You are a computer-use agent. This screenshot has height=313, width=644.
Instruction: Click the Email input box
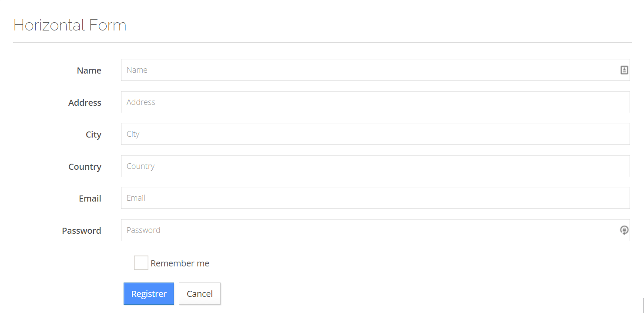click(370, 198)
